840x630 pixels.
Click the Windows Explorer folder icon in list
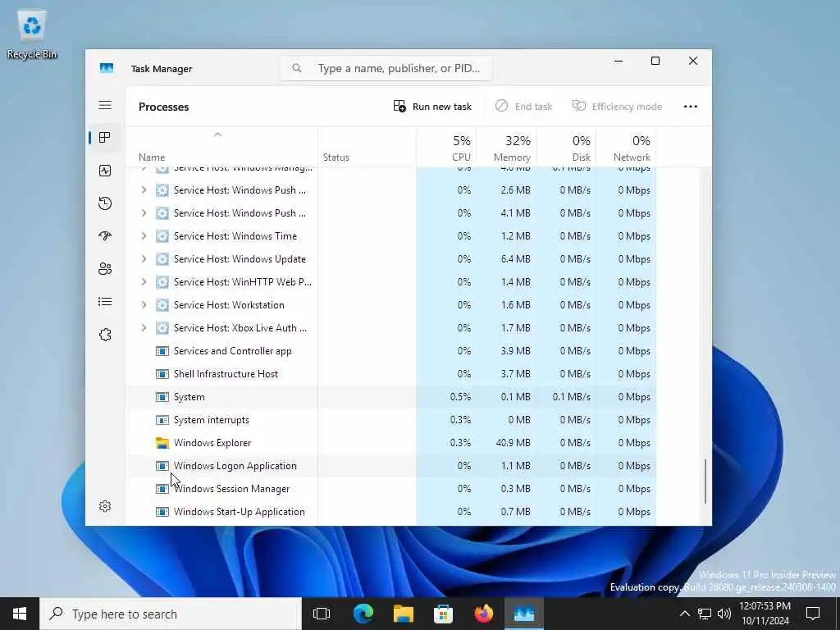[162, 443]
